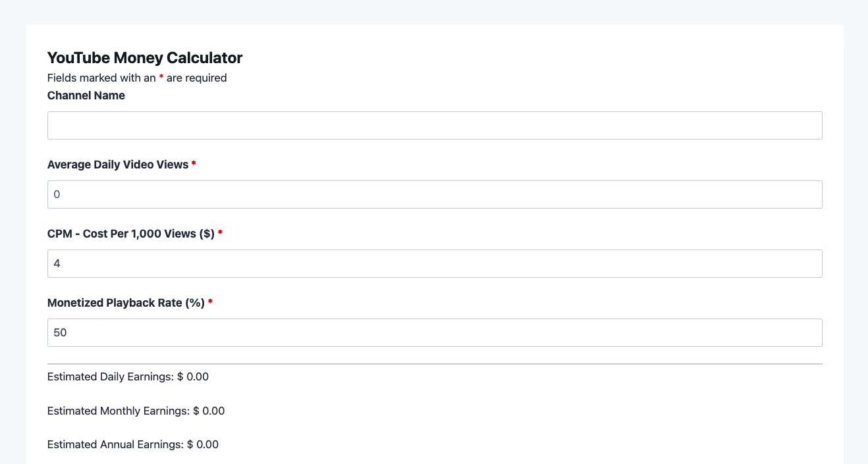
Task: Click the "Estimated Annual Earnings" text
Action: (x=115, y=444)
